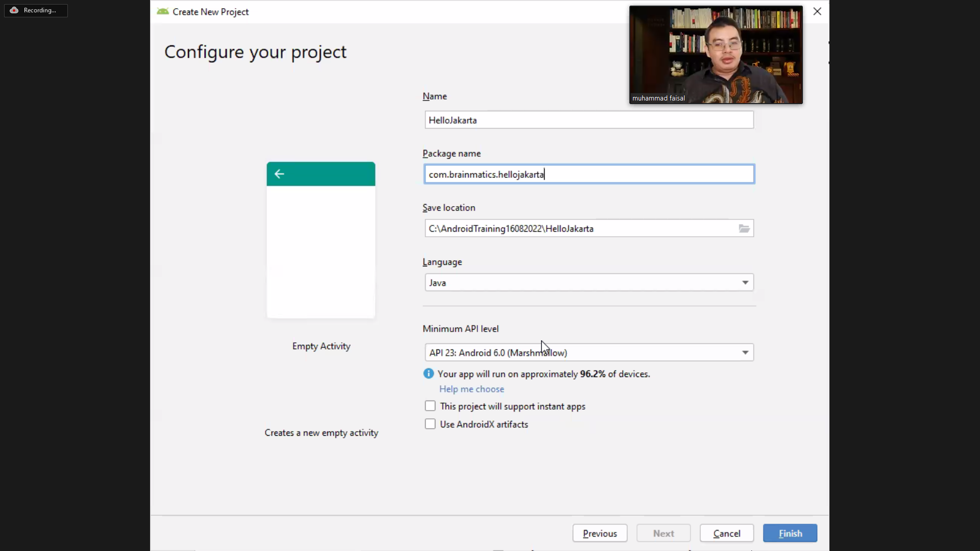Close the Create New Project dialog

click(817, 11)
